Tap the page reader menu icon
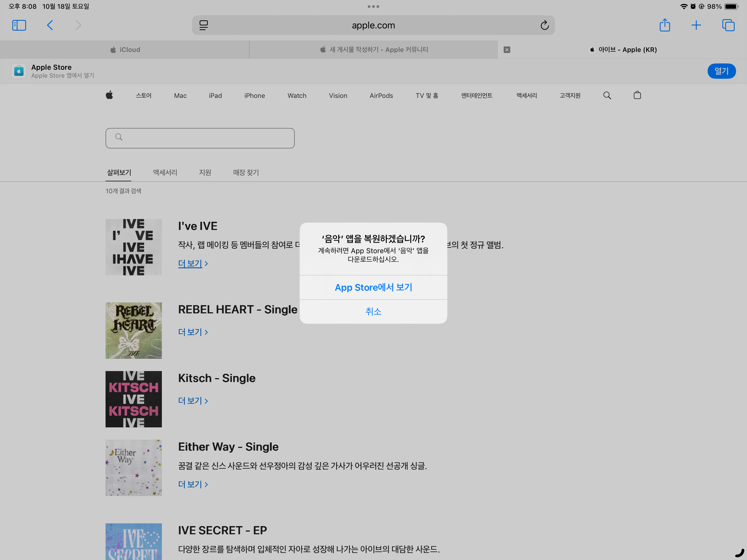 point(204,25)
